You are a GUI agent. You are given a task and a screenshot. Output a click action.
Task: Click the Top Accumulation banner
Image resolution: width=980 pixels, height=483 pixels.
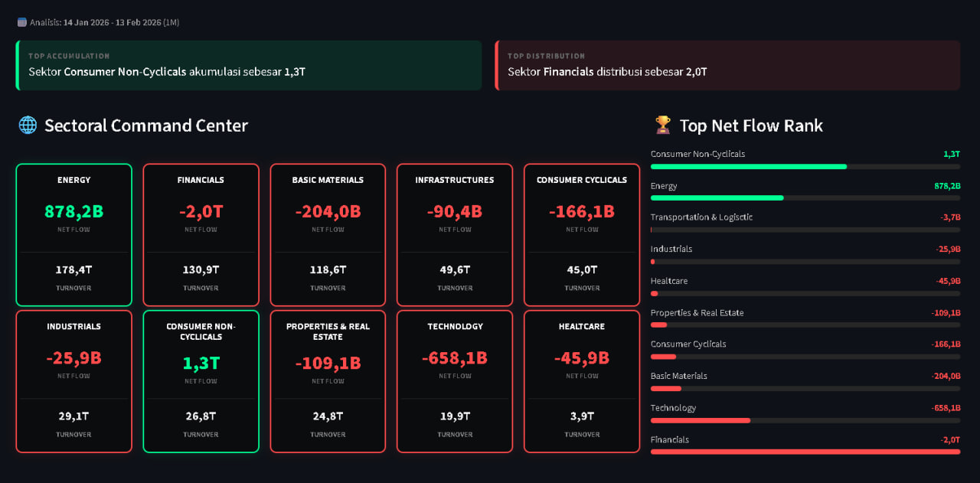[x=249, y=65]
